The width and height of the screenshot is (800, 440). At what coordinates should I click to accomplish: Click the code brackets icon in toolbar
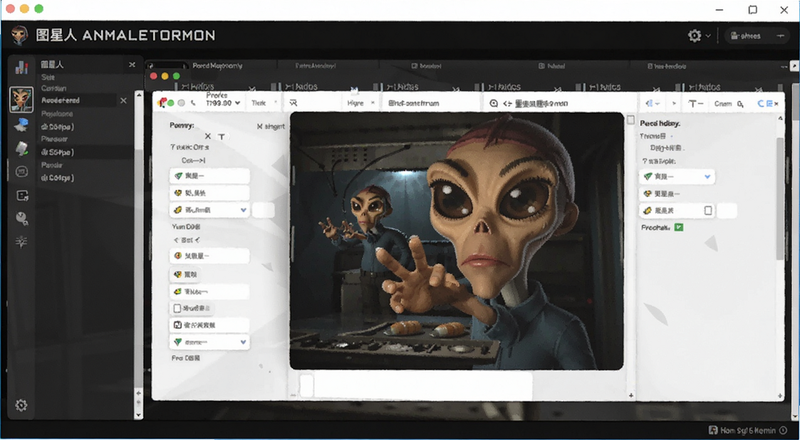507,103
